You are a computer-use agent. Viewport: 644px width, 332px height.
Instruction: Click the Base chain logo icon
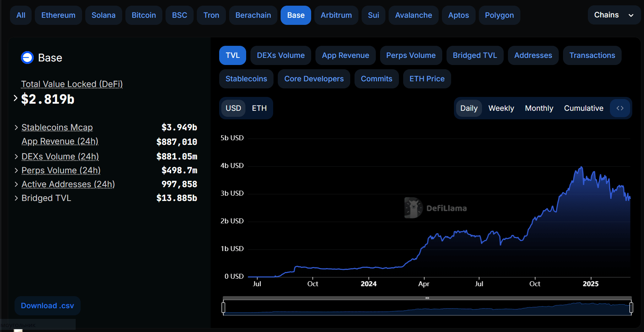coord(27,58)
